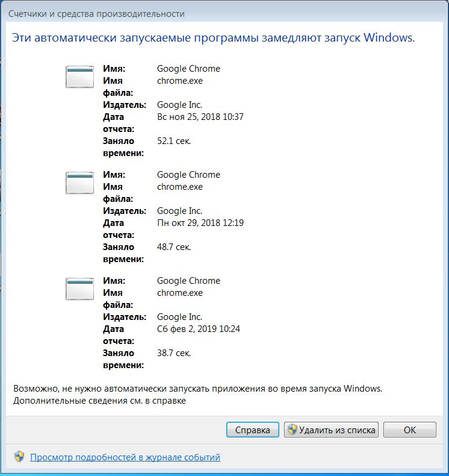Click the dialog title Счетчики и средства производительности
The width and height of the screenshot is (449, 476).
click(96, 14)
